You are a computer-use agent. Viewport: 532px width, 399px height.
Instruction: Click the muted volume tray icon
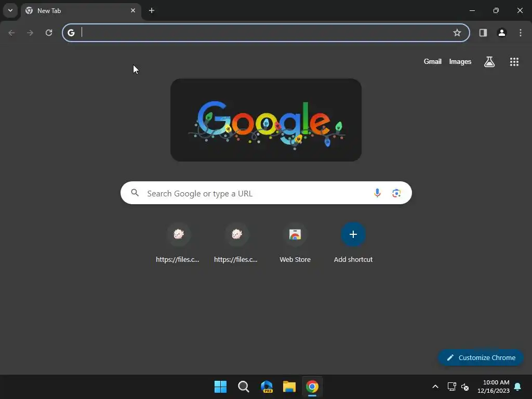click(465, 387)
